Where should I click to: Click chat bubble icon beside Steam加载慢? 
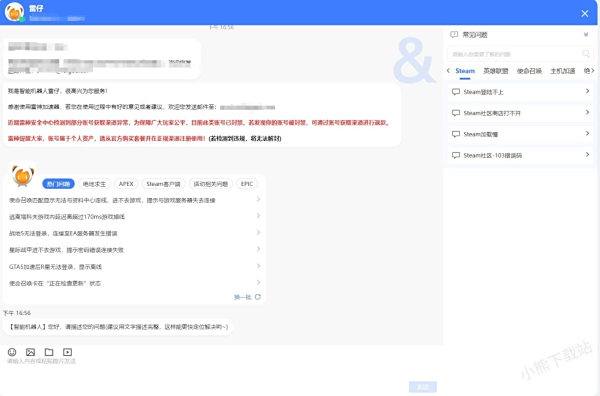(456, 134)
